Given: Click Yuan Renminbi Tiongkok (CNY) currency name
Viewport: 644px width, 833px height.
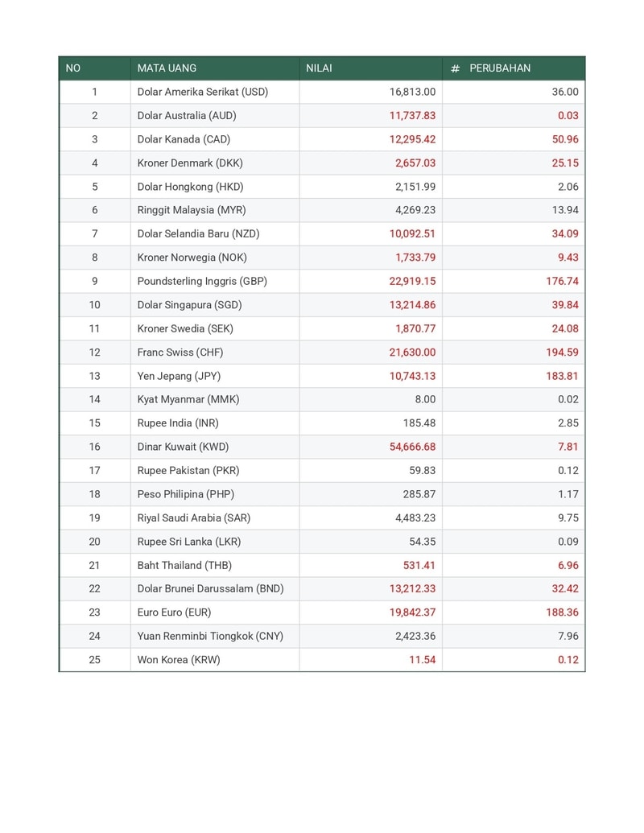Looking at the screenshot, I should pyautogui.click(x=210, y=636).
